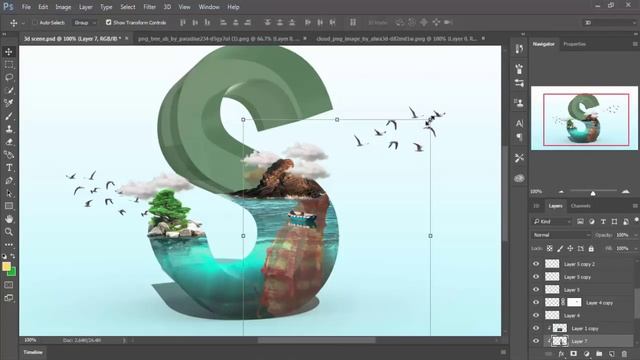
Task: Hide Layer 5 copy via its eye icon
Action: point(536,277)
